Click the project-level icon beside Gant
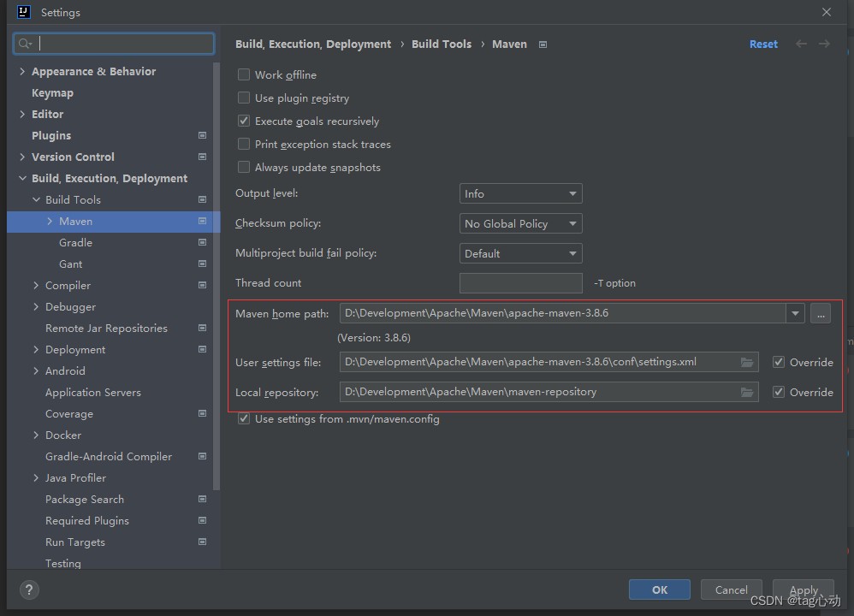Viewport: 854px width, 616px height. (x=202, y=264)
